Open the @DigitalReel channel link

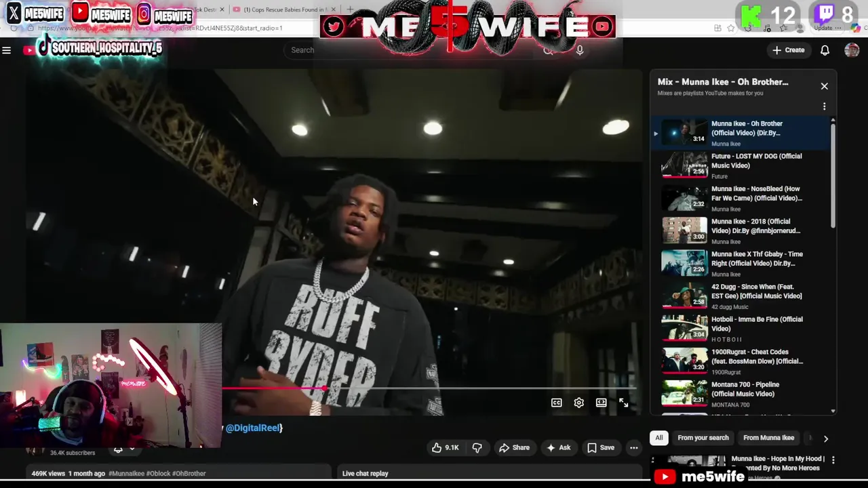254,428
